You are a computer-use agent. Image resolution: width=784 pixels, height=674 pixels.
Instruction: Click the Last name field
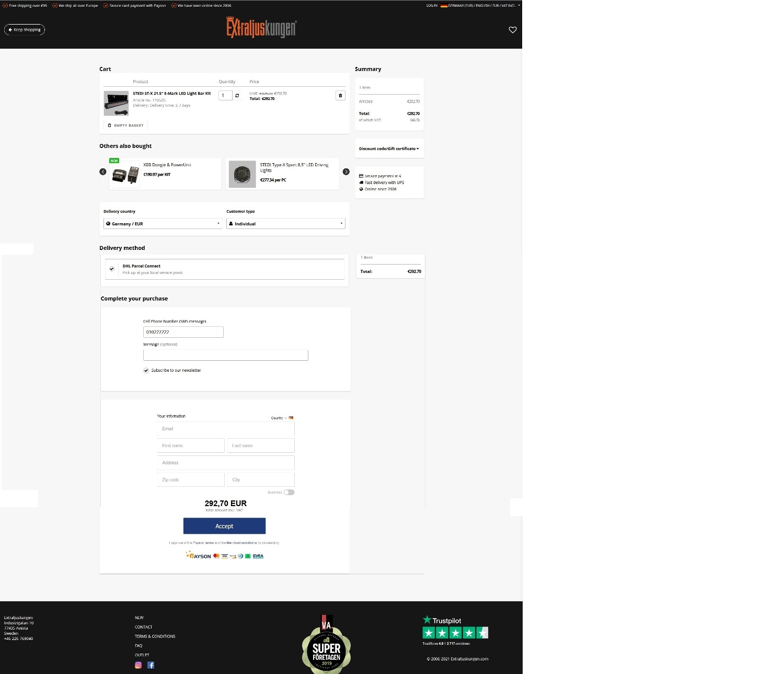pos(261,445)
